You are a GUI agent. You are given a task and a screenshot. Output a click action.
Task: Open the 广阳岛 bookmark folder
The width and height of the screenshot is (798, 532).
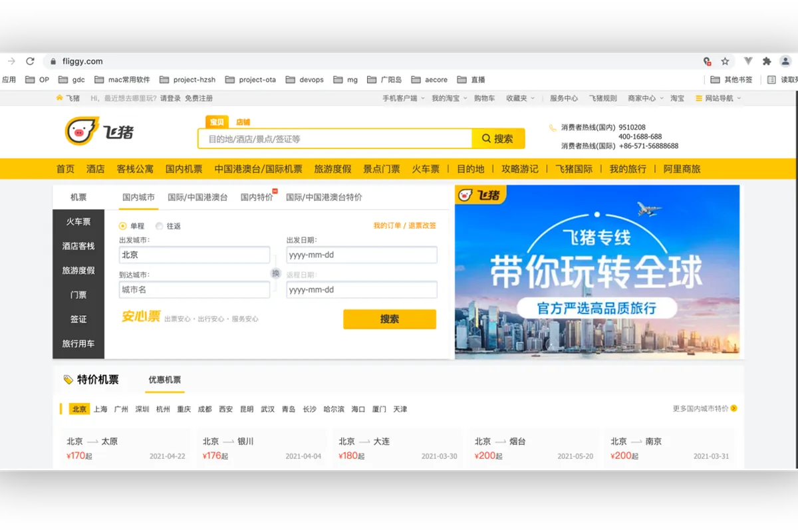[x=384, y=80]
